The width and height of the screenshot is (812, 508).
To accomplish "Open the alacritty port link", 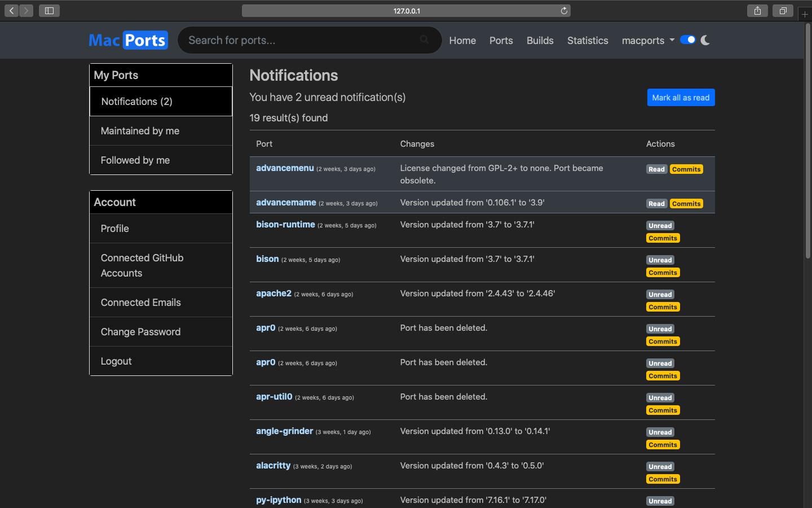I will click(x=273, y=466).
